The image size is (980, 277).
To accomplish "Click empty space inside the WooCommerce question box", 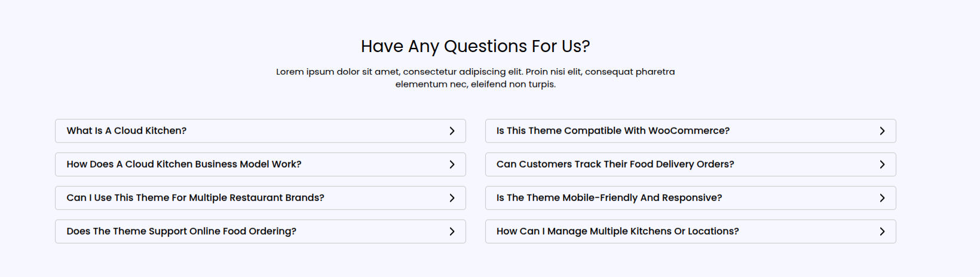I will pos(801,131).
